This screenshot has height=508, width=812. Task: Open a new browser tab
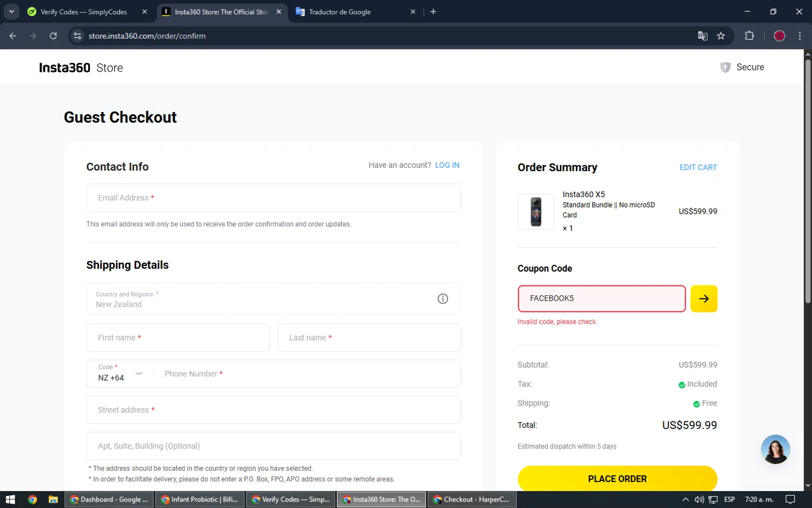click(x=433, y=11)
